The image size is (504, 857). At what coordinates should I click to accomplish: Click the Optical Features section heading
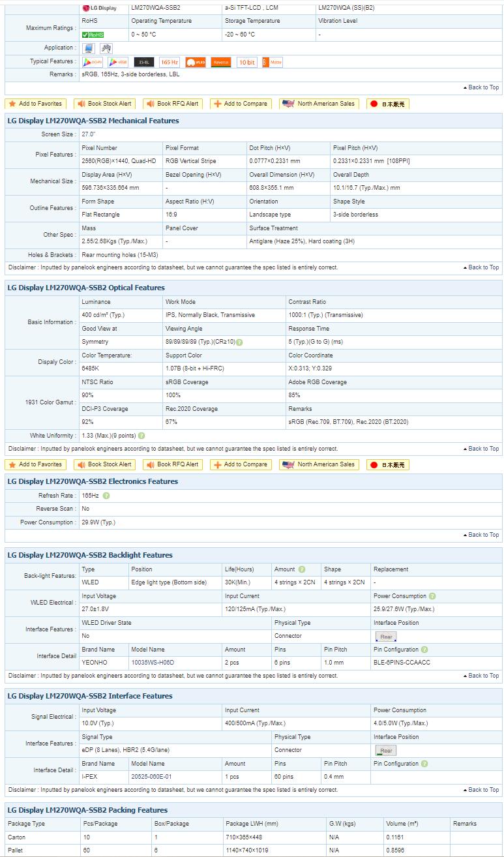click(86, 288)
